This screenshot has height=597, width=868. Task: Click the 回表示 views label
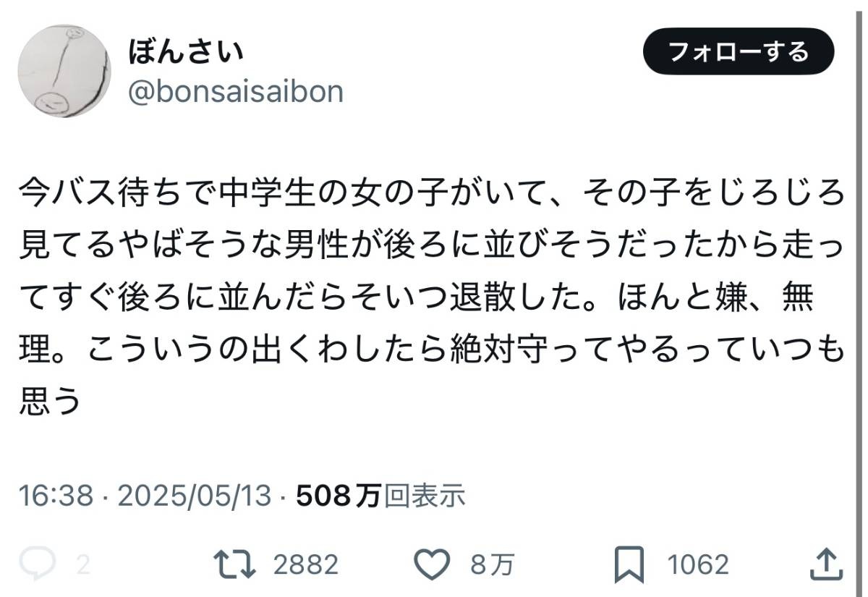[425, 496]
